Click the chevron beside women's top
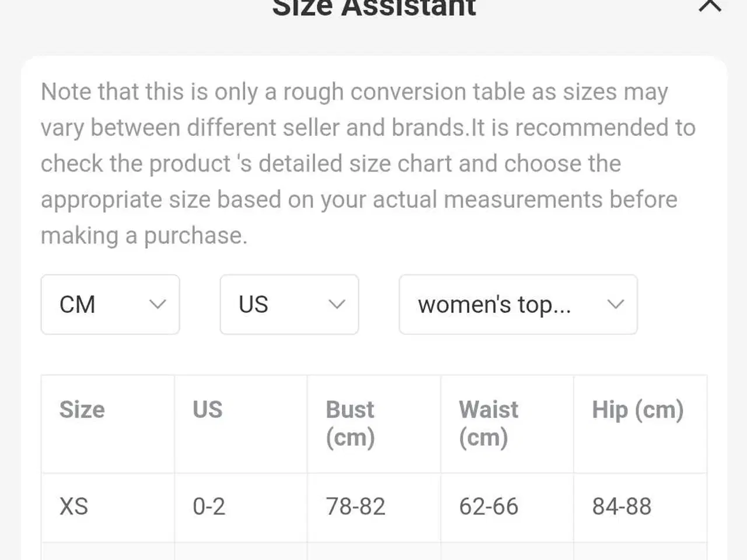The image size is (747, 560). (x=616, y=304)
